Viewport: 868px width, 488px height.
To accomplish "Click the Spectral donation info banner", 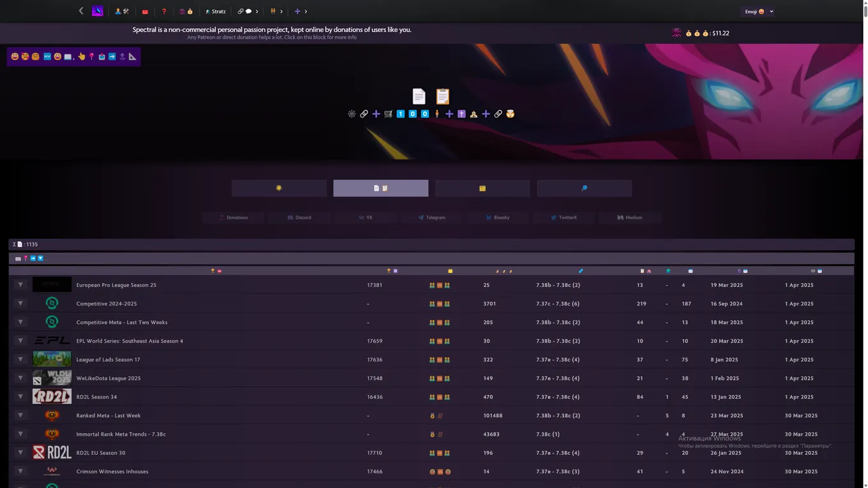I will [272, 33].
